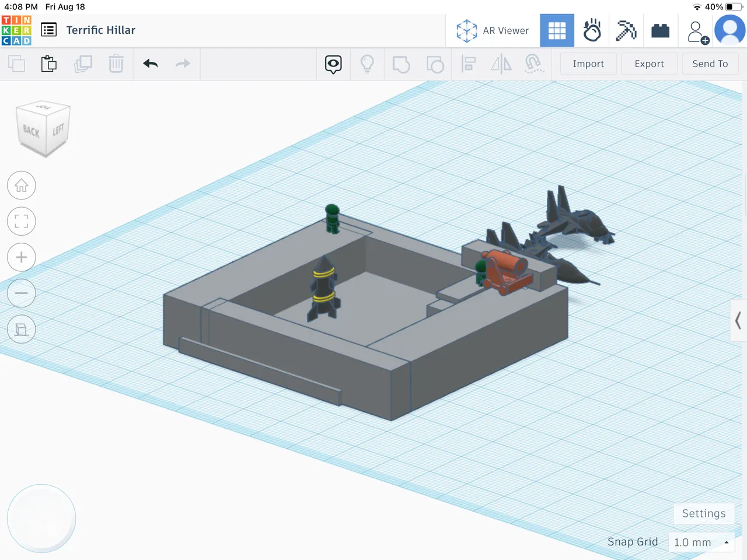747x560 pixels.
Task: Select the 3D editor grid tab
Action: (x=557, y=30)
